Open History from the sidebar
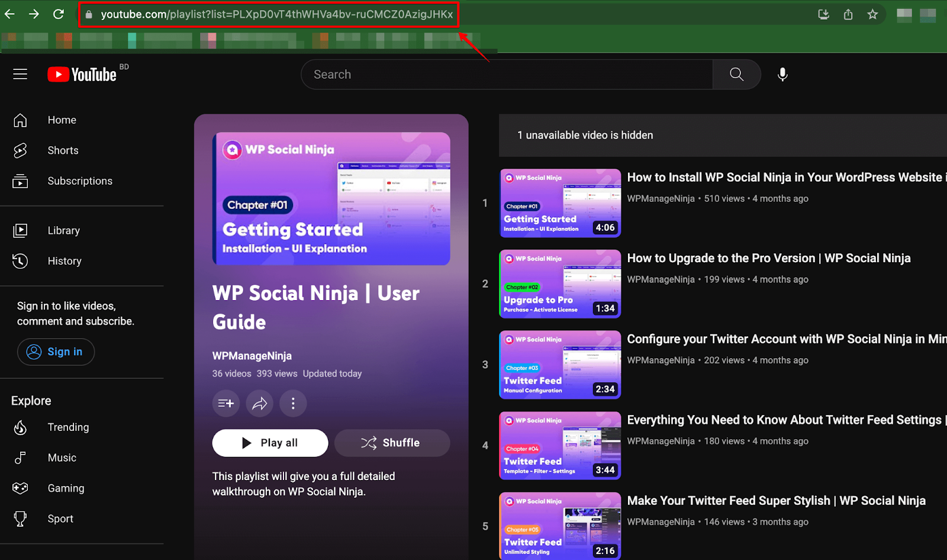947x560 pixels. [x=65, y=261]
